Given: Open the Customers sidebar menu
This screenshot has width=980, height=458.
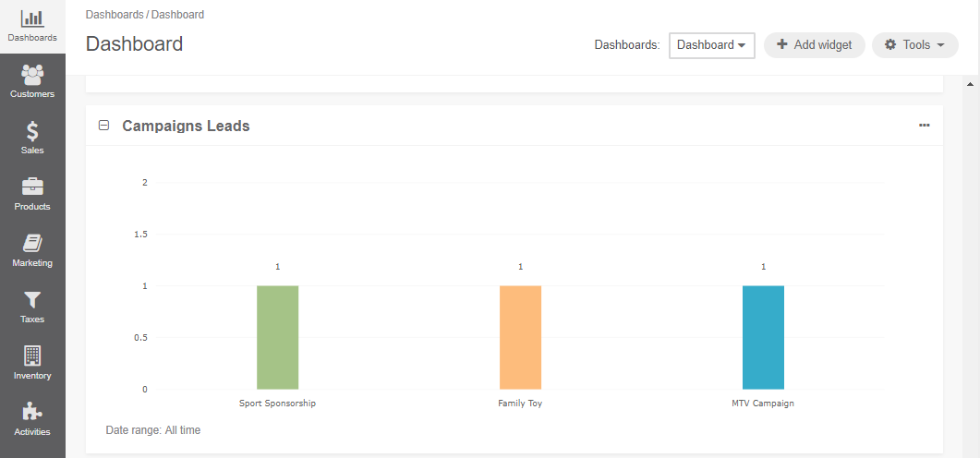Looking at the screenshot, I should [32, 82].
